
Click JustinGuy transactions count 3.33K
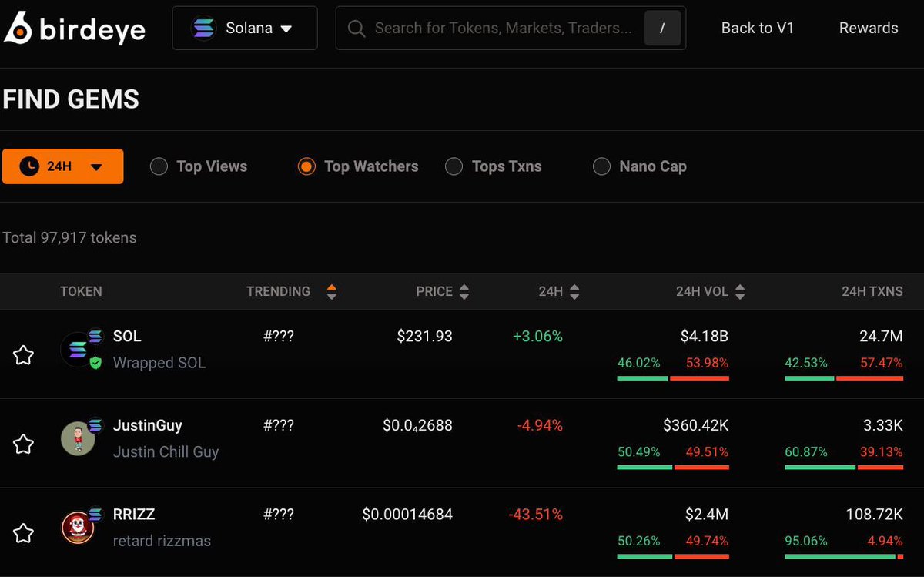pyautogui.click(x=882, y=425)
